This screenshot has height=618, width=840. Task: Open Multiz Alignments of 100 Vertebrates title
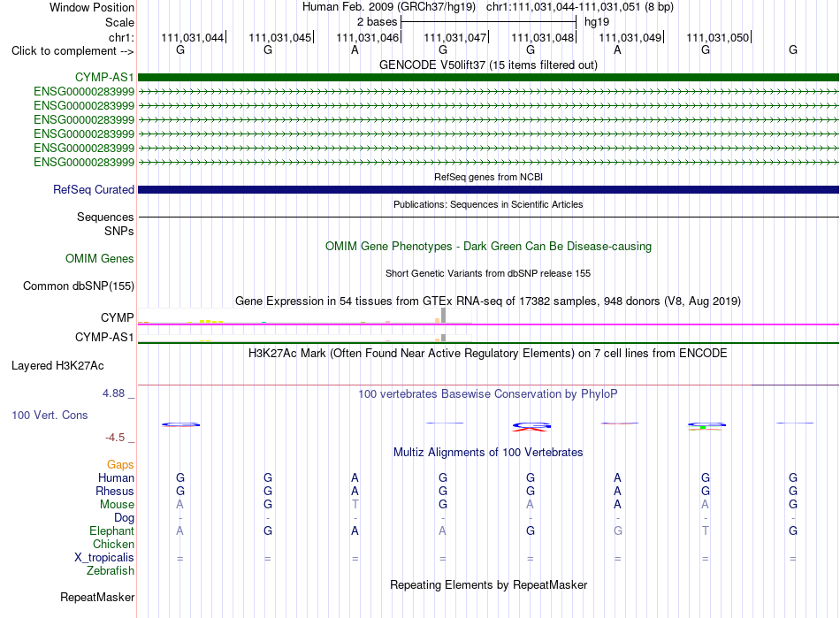coord(488,453)
